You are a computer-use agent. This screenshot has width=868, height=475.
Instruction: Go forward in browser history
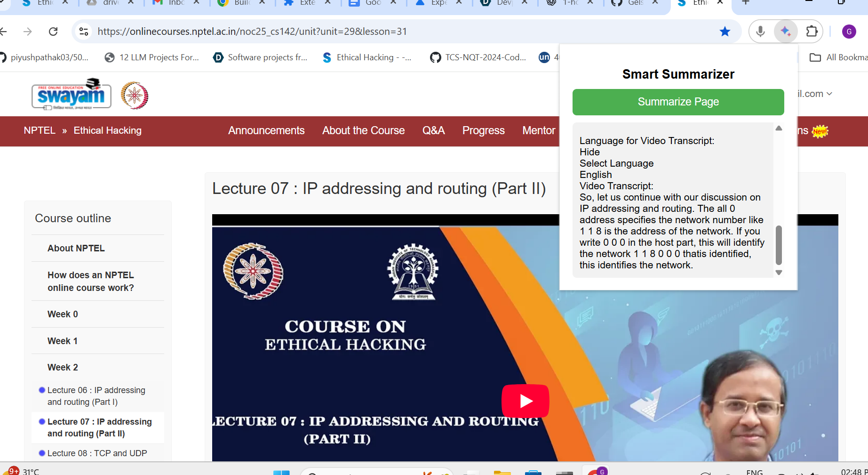pos(28,32)
